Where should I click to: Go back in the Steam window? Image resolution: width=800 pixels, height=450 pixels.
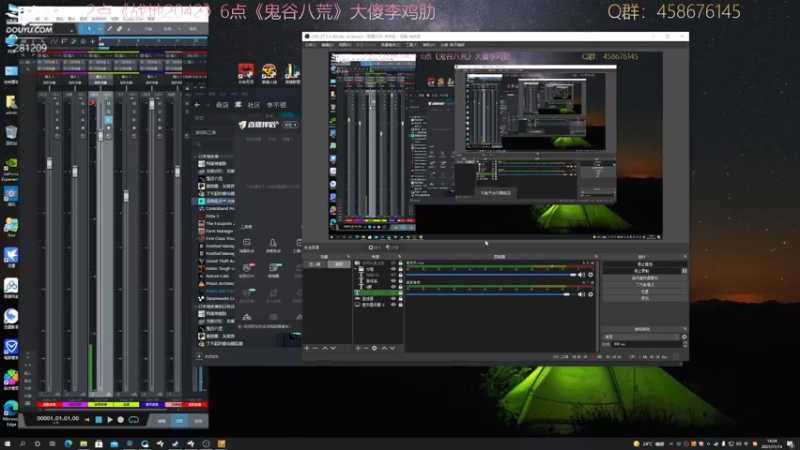click(197, 105)
